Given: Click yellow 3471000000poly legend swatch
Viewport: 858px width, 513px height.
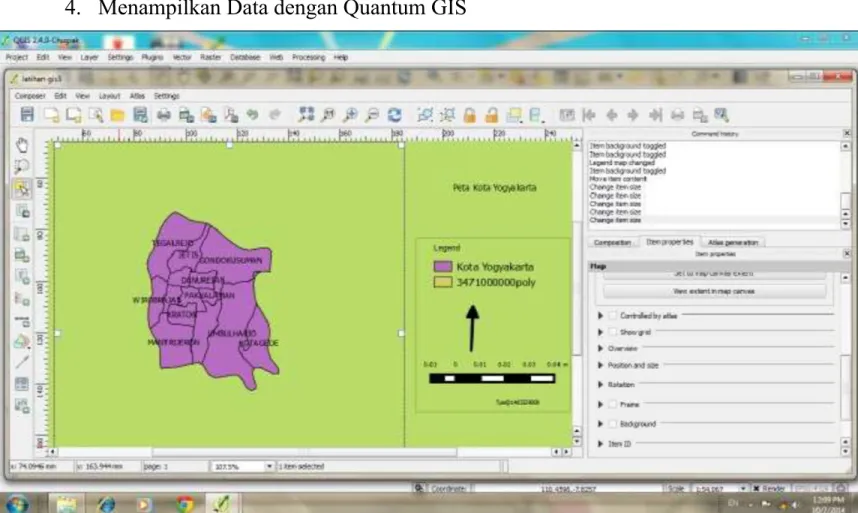Looking at the screenshot, I should (x=443, y=282).
